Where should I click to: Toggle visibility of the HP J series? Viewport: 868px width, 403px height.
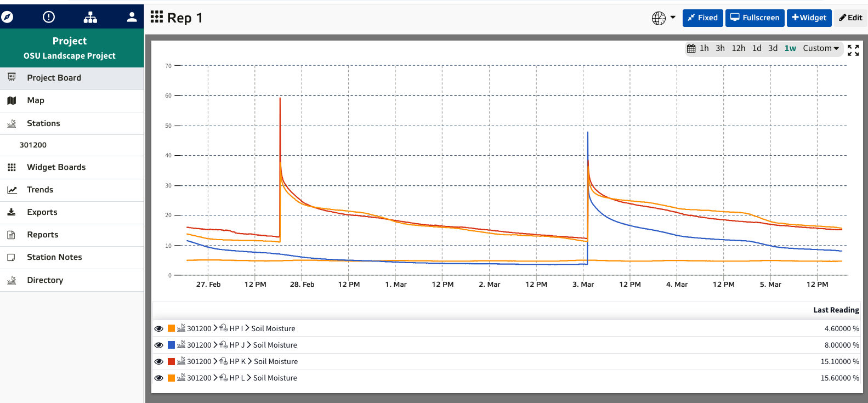tap(159, 345)
